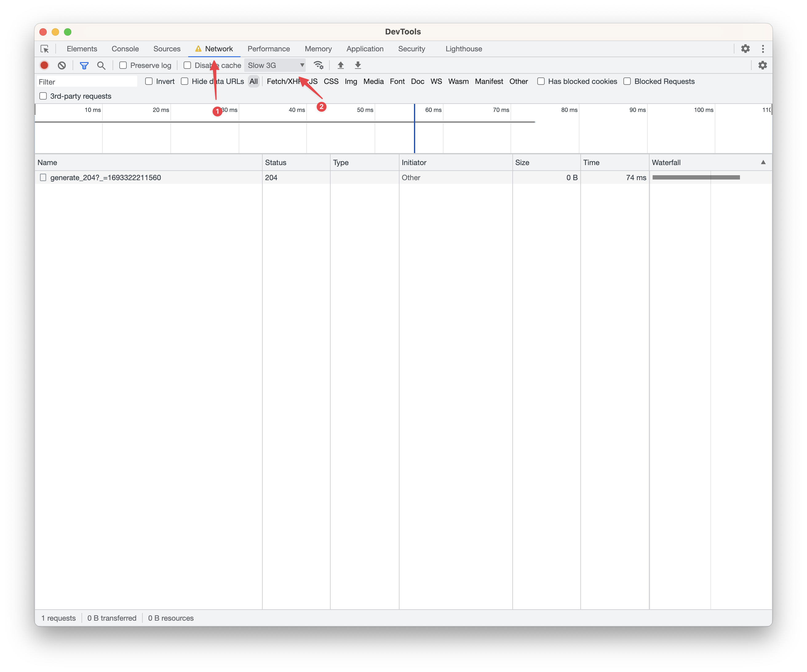Filter requests by Img type
The height and width of the screenshot is (672, 807).
click(x=351, y=81)
